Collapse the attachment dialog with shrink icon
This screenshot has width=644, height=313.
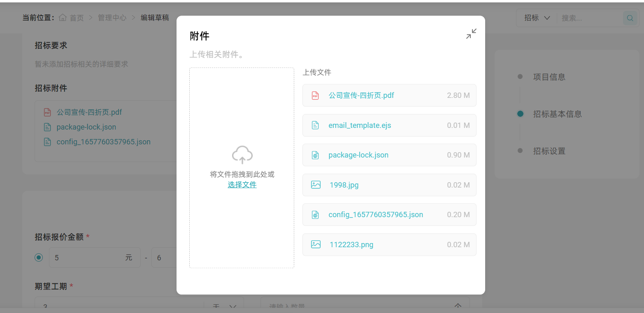click(471, 34)
